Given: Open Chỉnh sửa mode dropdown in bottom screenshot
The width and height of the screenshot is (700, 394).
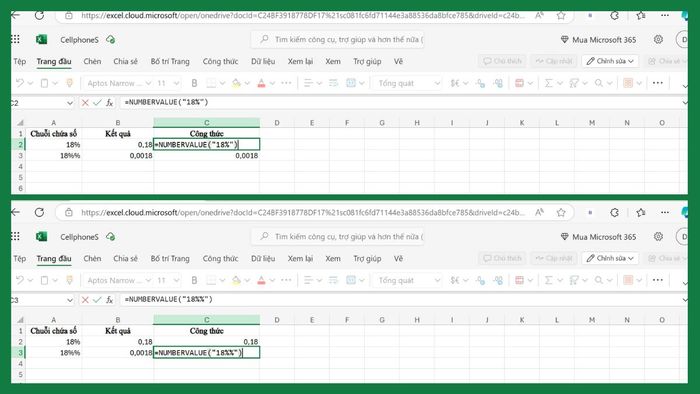Looking at the screenshot, I should 610,258.
